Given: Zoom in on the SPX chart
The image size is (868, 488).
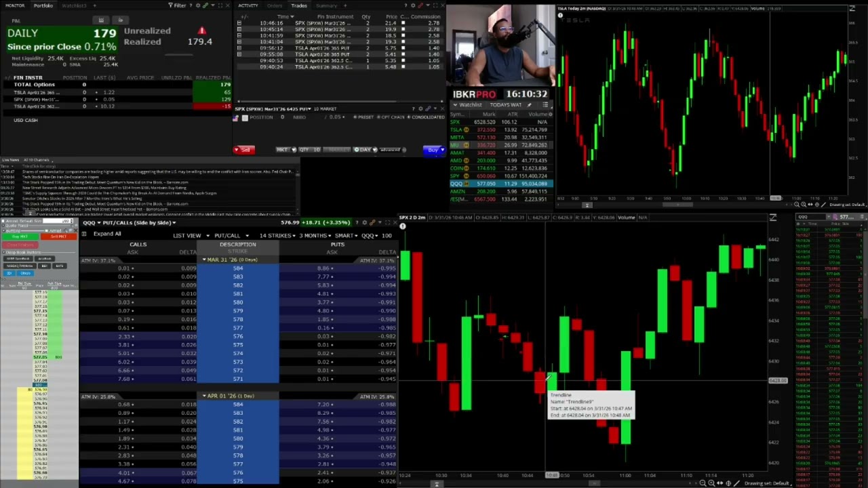Looking at the screenshot, I should pos(711,483).
